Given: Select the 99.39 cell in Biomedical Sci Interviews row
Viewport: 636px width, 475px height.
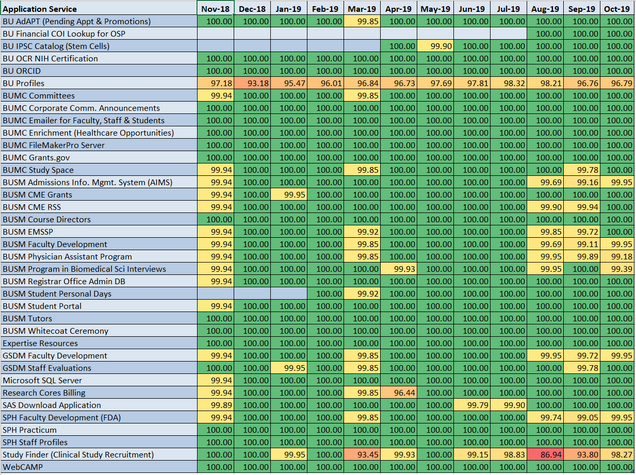Looking at the screenshot, I should [x=617, y=269].
